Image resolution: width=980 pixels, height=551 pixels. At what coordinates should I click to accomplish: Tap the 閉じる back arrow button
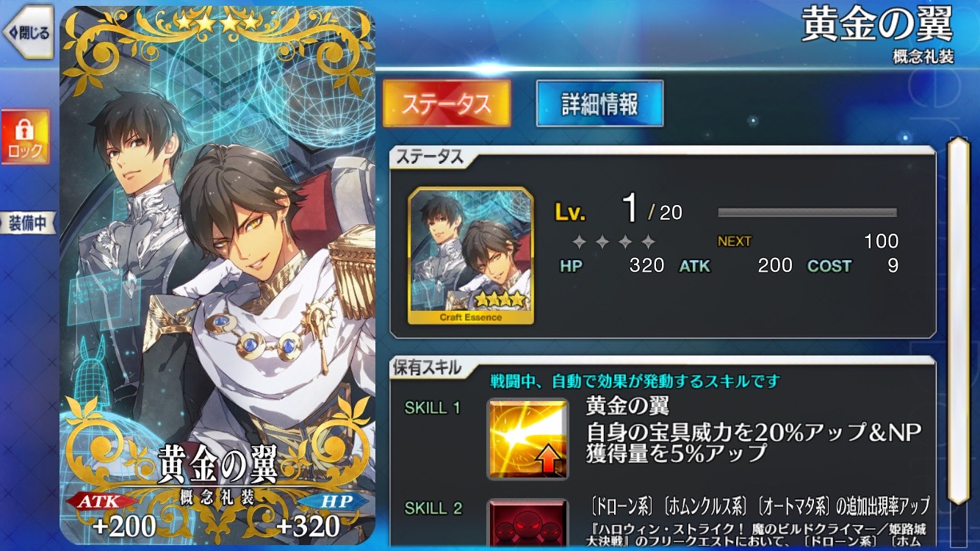point(27,32)
